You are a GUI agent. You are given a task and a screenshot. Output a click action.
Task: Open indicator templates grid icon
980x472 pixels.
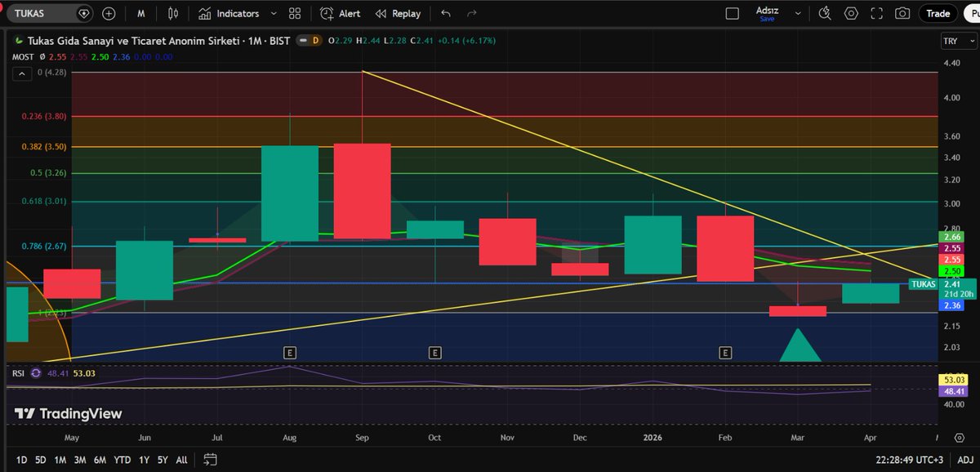pyautogui.click(x=296, y=14)
